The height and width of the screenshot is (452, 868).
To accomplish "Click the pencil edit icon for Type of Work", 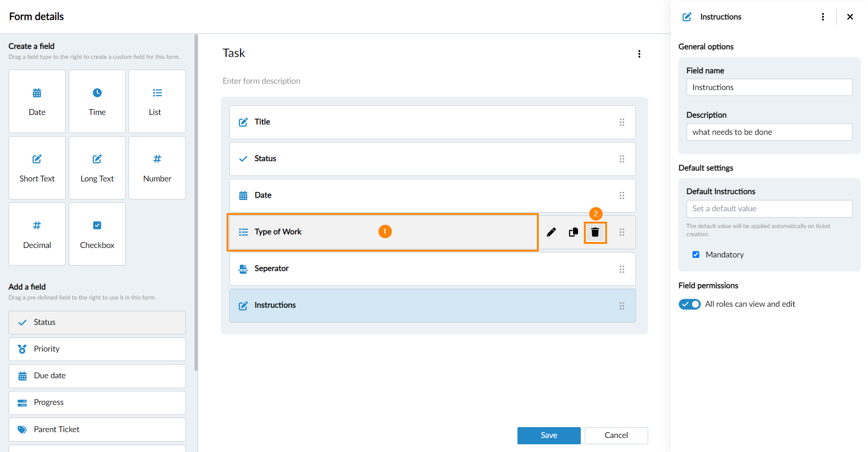I will 551,232.
